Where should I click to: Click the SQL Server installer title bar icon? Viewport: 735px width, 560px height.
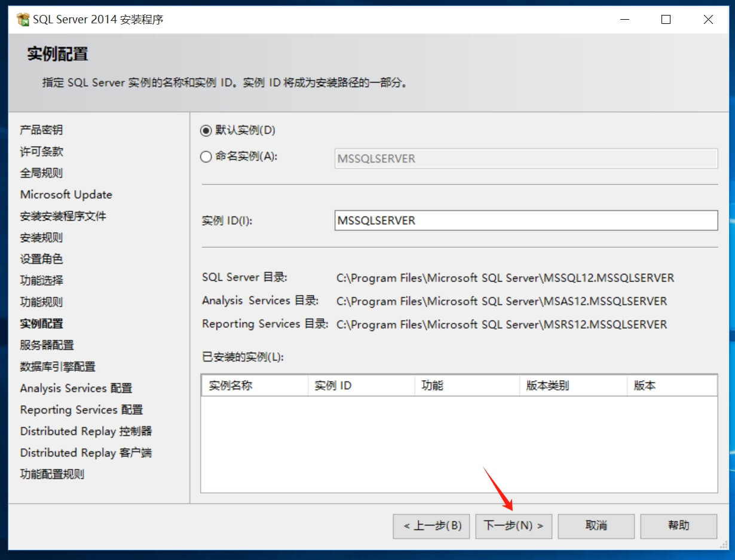click(x=23, y=20)
